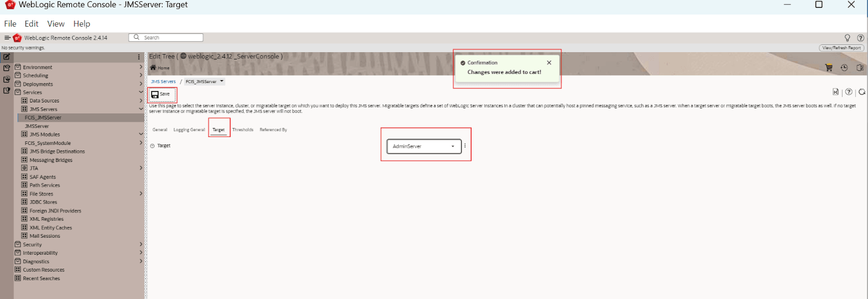Image resolution: width=868 pixels, height=299 pixels.
Task: Select JMSServer in the tree
Action: coord(37,126)
